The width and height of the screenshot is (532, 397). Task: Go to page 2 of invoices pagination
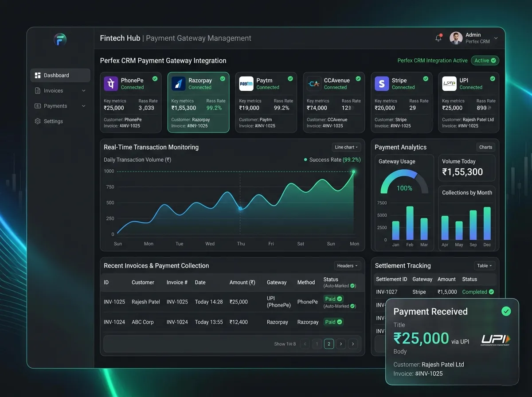click(329, 344)
